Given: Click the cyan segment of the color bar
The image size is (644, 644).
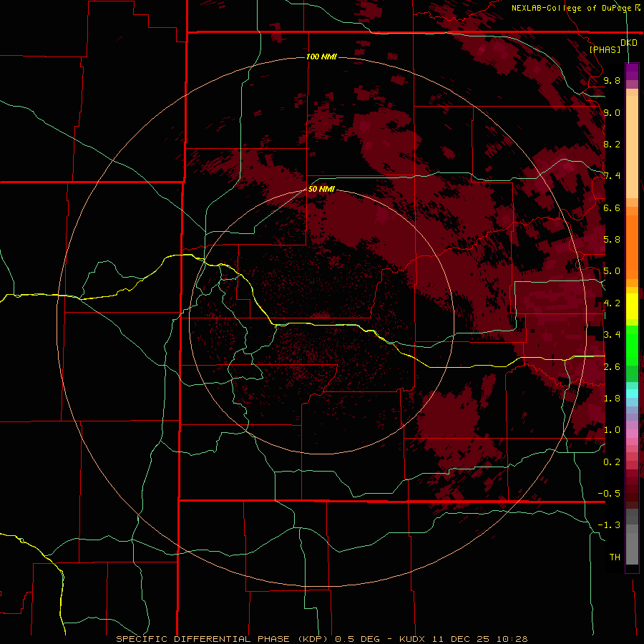Looking at the screenshot, I should (x=632, y=394).
